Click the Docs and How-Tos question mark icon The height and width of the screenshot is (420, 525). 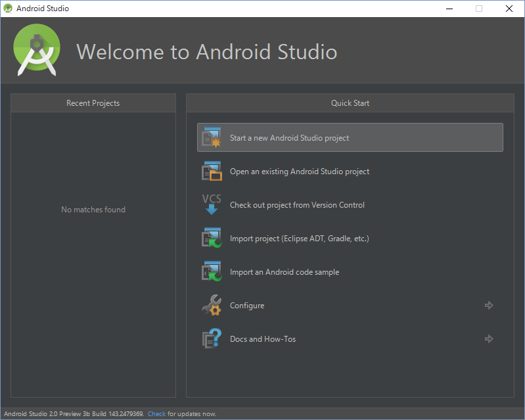tap(212, 338)
